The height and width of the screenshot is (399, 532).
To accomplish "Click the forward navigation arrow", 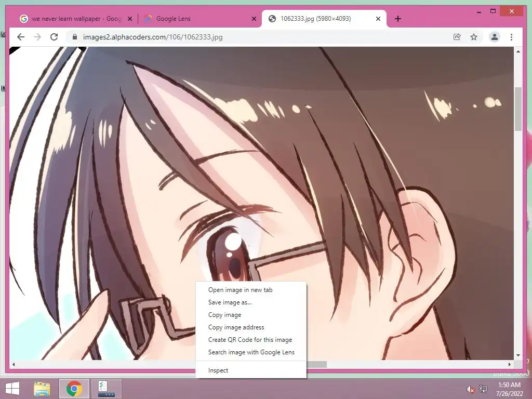I will [x=37, y=37].
